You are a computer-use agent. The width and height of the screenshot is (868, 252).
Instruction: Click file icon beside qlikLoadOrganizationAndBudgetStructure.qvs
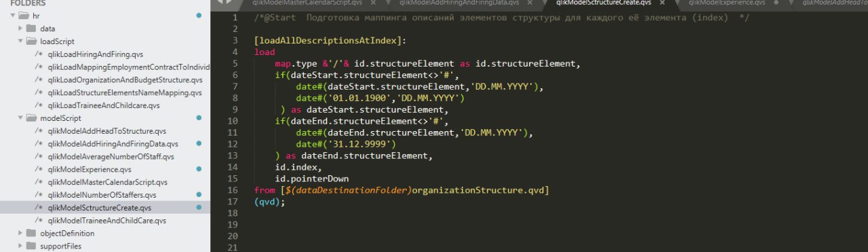[x=39, y=80]
